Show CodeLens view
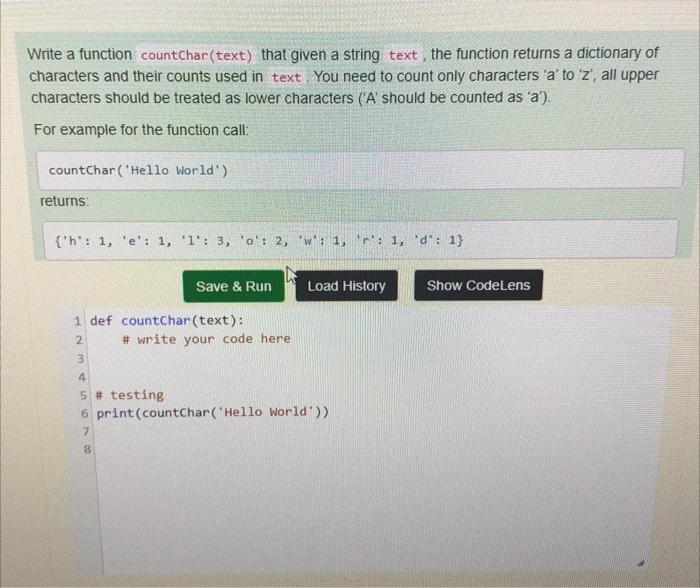The image size is (700, 588). [478, 285]
